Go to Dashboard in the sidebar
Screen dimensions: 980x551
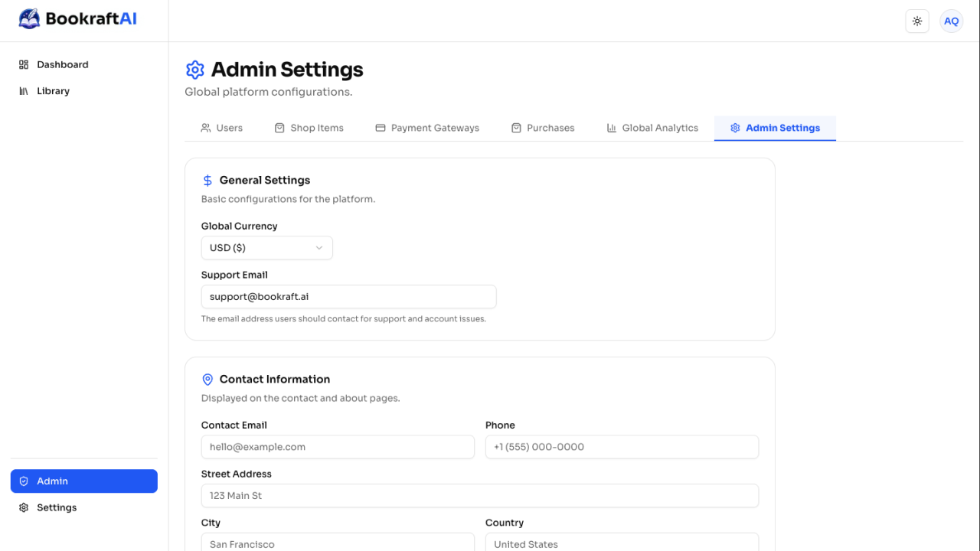point(84,65)
